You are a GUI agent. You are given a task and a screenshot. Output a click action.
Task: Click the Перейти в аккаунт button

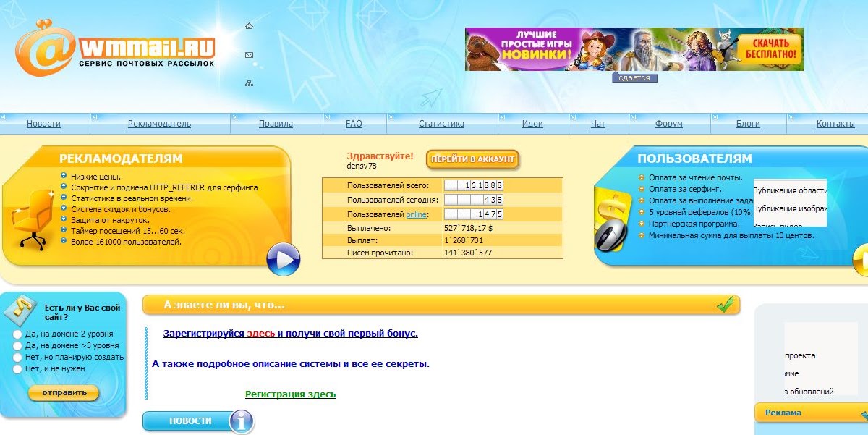pyautogui.click(x=472, y=159)
